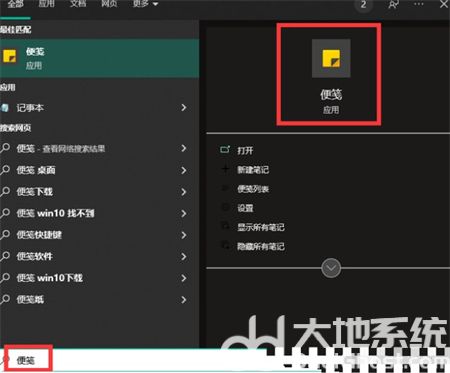Viewport: 450px width, 373px height.
Task: Click search icon beside 便笺 桌面
Action: [5, 170]
